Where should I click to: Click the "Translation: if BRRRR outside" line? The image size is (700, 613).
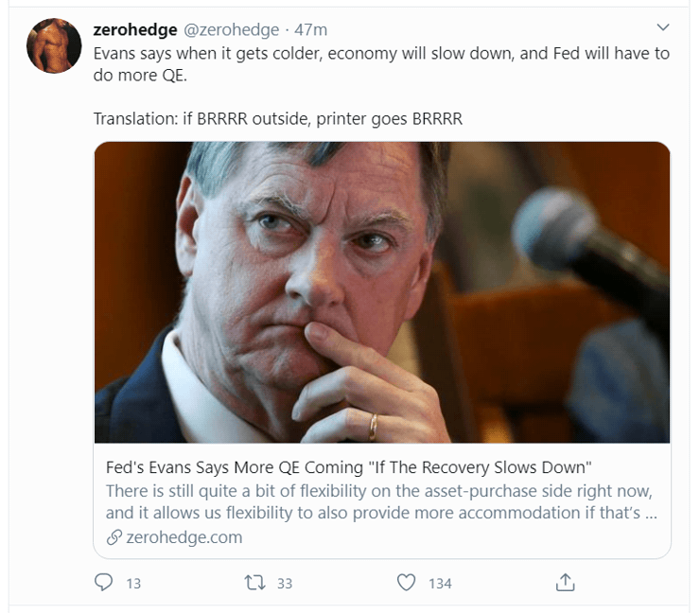(277, 119)
